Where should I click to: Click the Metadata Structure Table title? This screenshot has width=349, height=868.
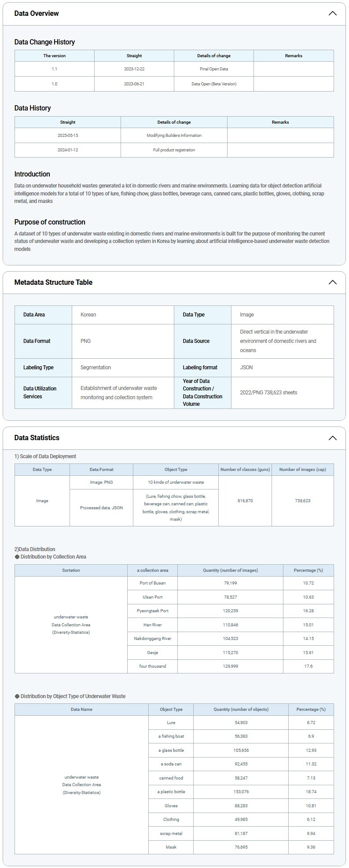(53, 282)
